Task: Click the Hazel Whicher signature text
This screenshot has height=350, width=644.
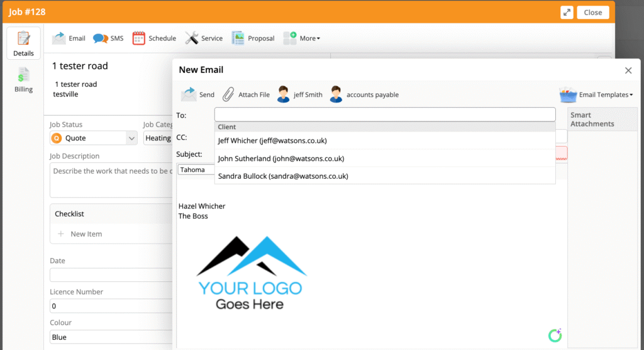Action: tap(202, 206)
